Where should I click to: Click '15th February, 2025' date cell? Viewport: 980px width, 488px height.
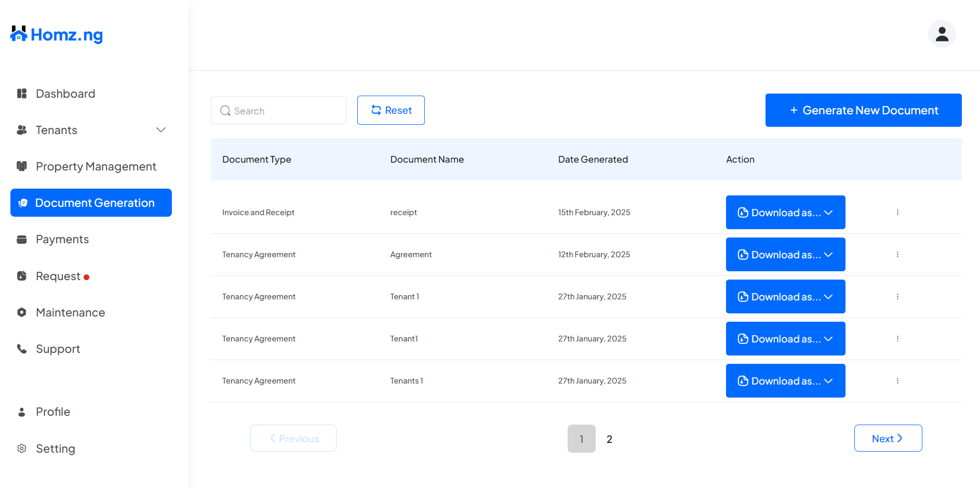[594, 213]
